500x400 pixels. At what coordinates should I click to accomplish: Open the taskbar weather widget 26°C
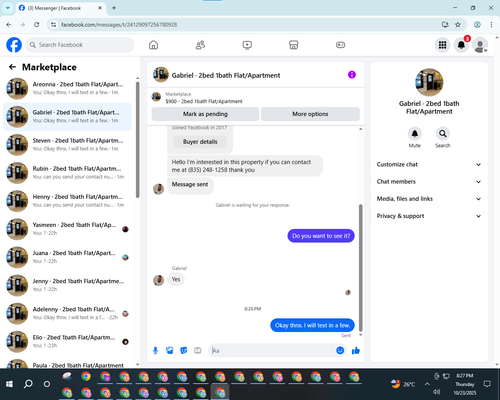[403, 384]
